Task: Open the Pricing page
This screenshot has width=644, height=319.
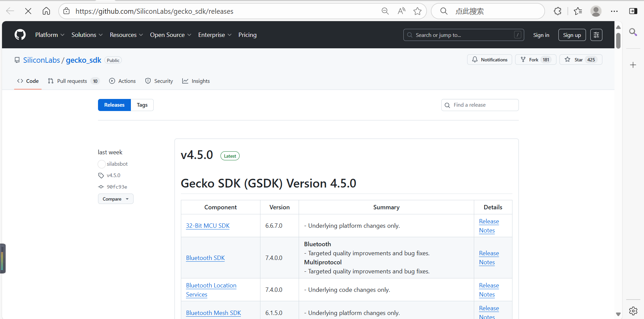Action: pyautogui.click(x=247, y=35)
